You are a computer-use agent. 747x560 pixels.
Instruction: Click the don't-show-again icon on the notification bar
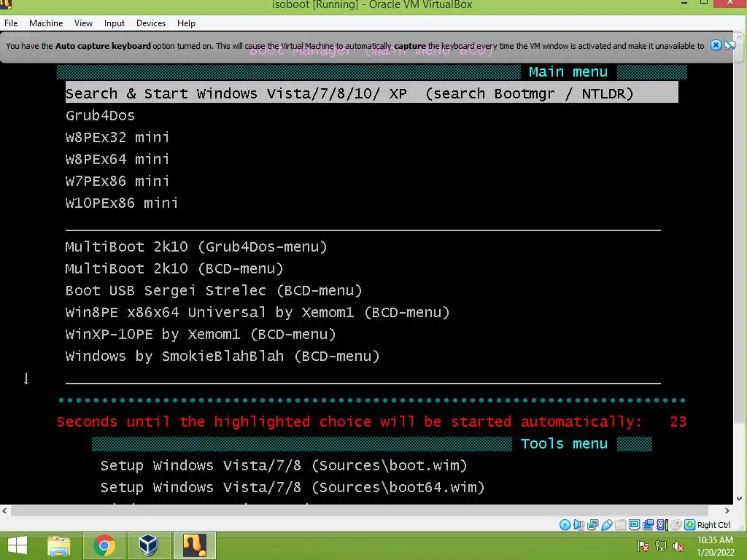(x=729, y=45)
